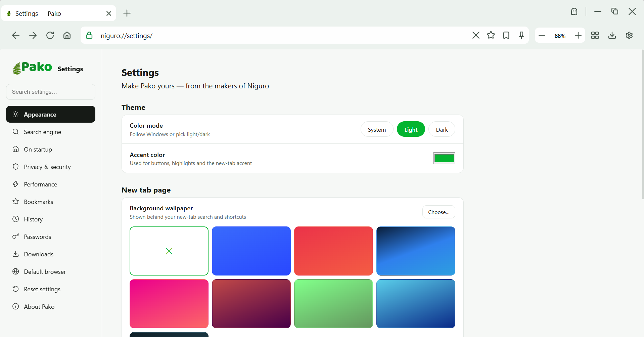Zoom in with plus button
Image resolution: width=644 pixels, height=337 pixels.
click(x=578, y=35)
